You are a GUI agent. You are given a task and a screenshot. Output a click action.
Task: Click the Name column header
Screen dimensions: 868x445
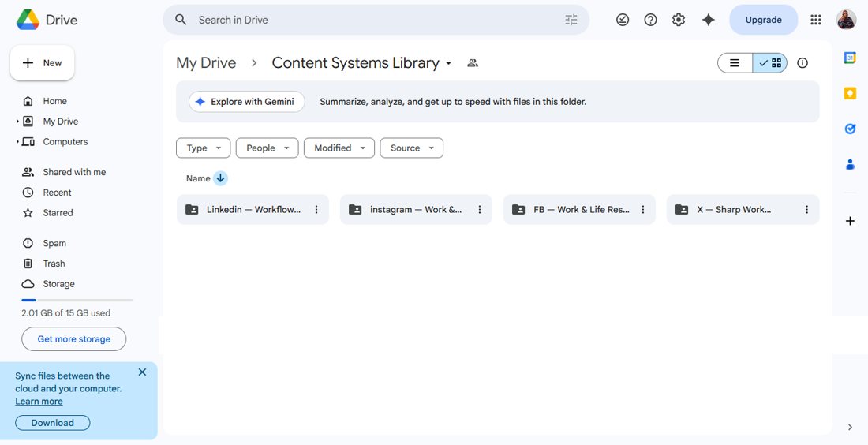point(198,178)
